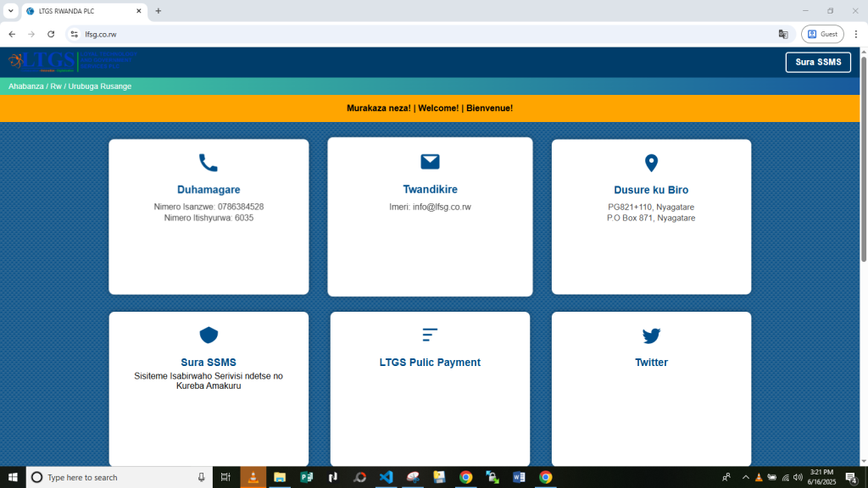
Task: Open Microsoft Word from taskbar
Action: (x=519, y=477)
